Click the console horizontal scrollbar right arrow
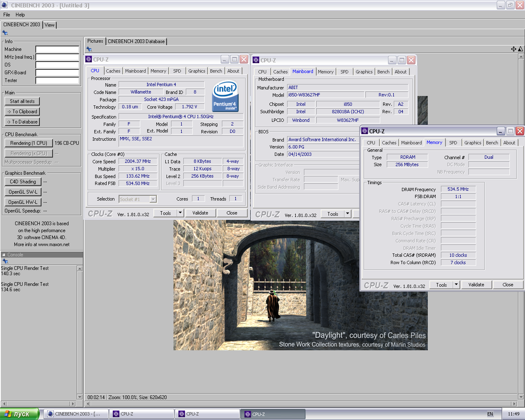The image size is (525, 420). 73,404
